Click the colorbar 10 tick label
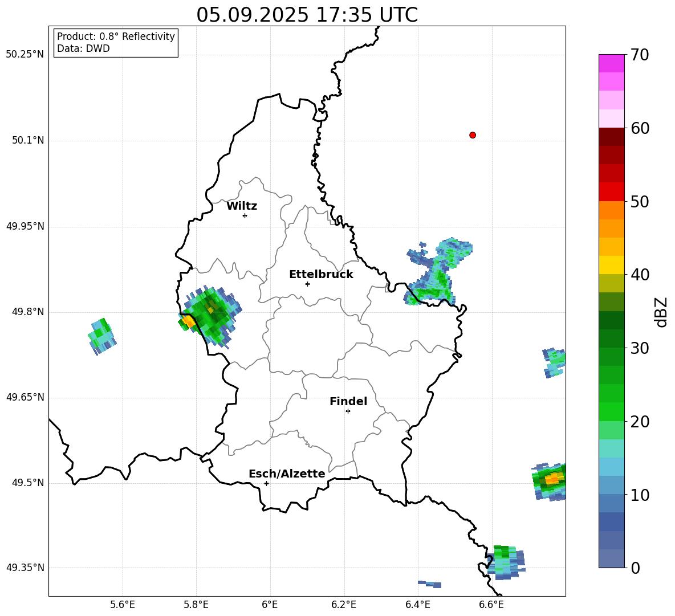675x616 pixels. pyautogui.click(x=640, y=495)
